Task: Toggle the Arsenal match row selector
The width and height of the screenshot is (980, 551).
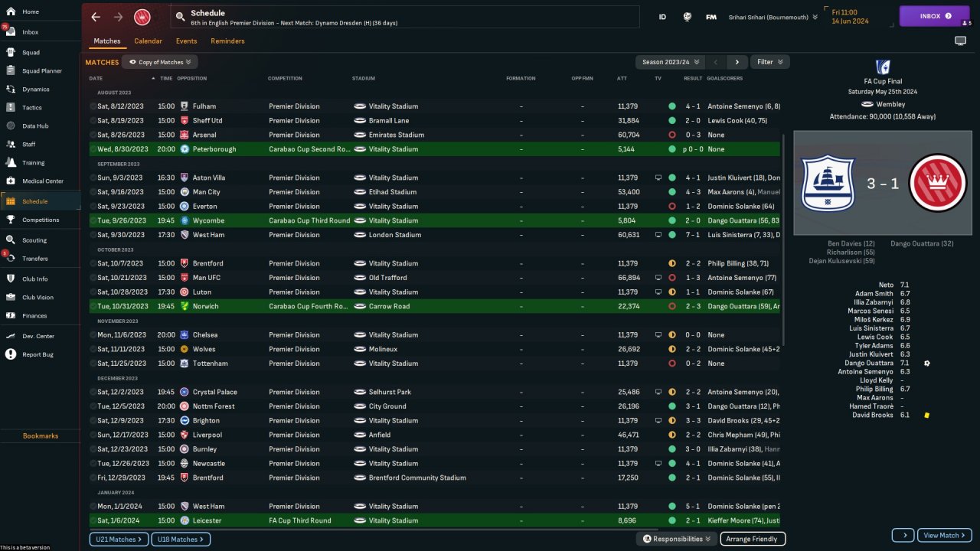Action: 93,135
